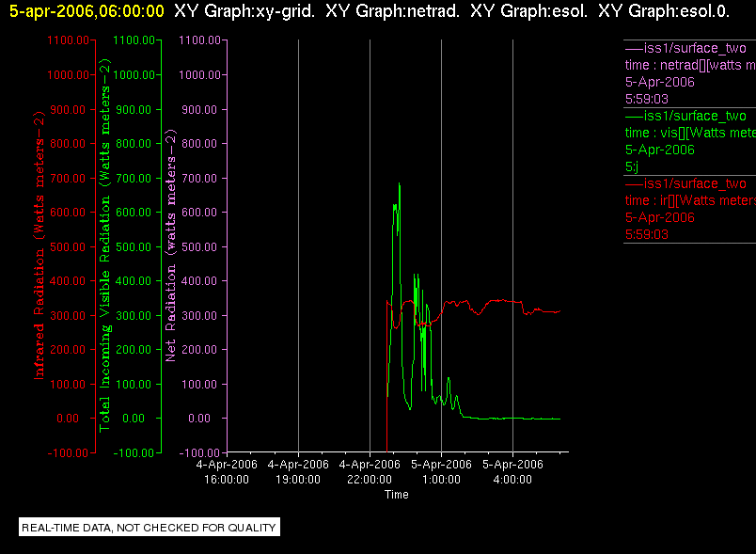The height and width of the screenshot is (554, 756).
Task: Click the yellow timestamp 5-apr-2006,06:00:00
Action: 87,11
